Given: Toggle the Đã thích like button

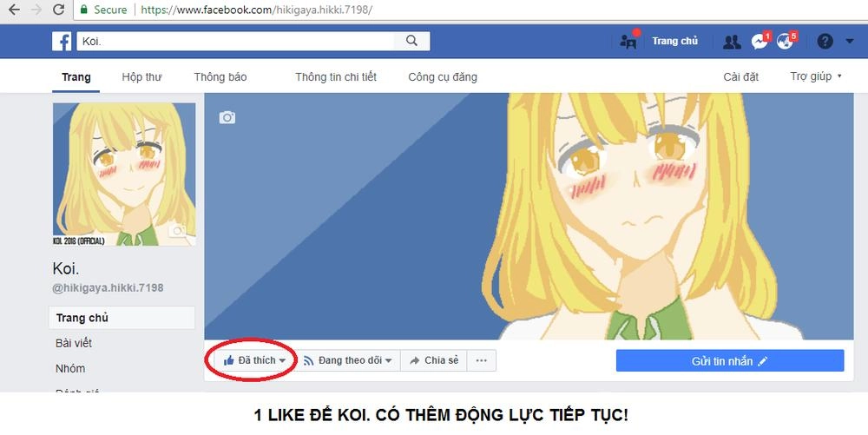Looking at the screenshot, I should pyautogui.click(x=253, y=360).
